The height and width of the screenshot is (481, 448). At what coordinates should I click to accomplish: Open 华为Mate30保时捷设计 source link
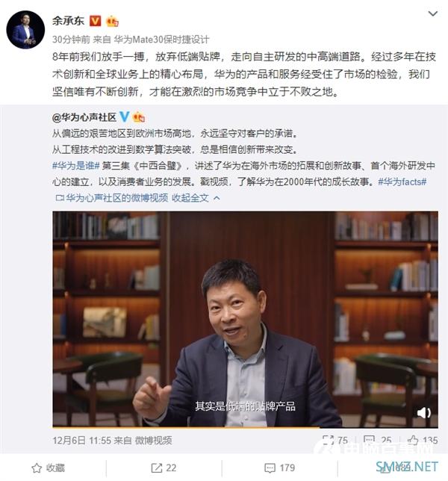click(161, 40)
